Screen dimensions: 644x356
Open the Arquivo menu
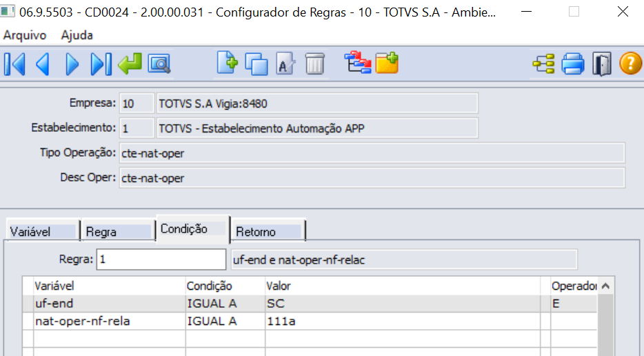[x=25, y=35]
